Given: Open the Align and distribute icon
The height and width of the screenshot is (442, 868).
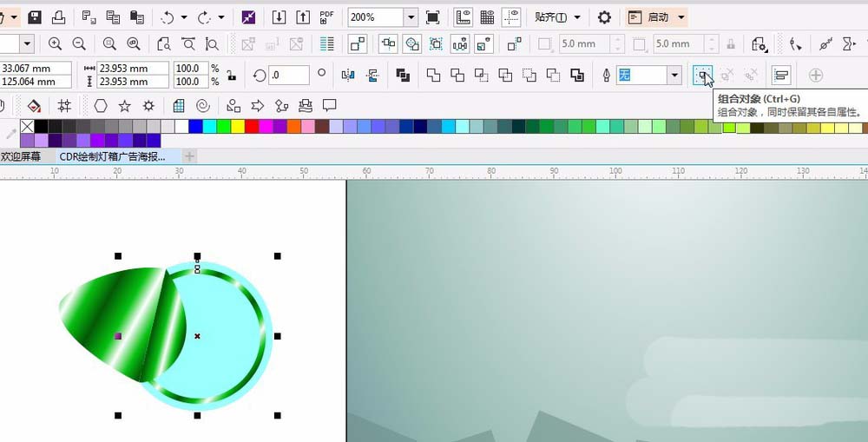Looking at the screenshot, I should [781, 76].
